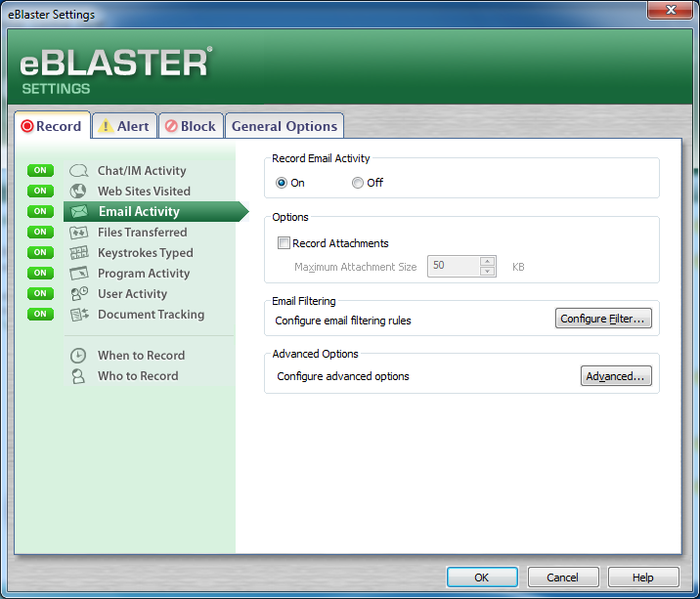Increase Maximum Attachment Size with up arrow
Image resolution: width=700 pixels, height=599 pixels.
pos(488,261)
